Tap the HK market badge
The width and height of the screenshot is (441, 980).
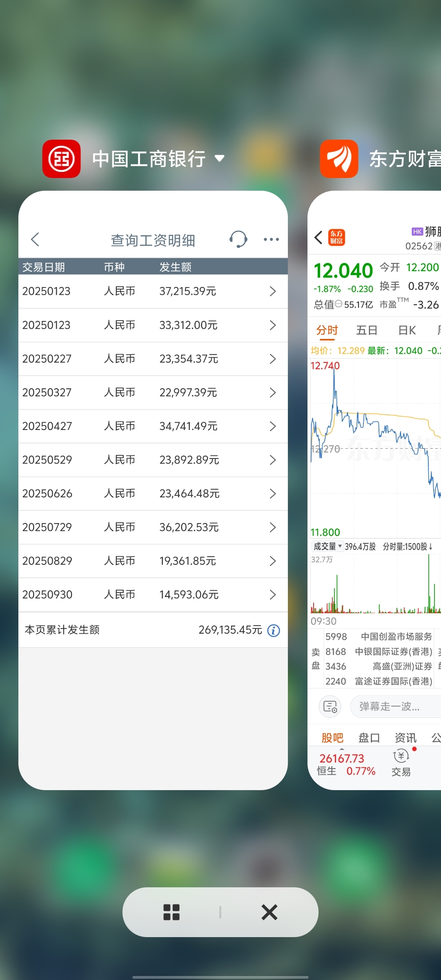(417, 232)
